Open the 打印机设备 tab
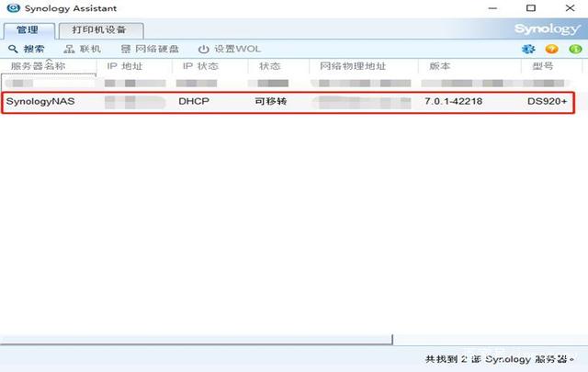 [101, 30]
